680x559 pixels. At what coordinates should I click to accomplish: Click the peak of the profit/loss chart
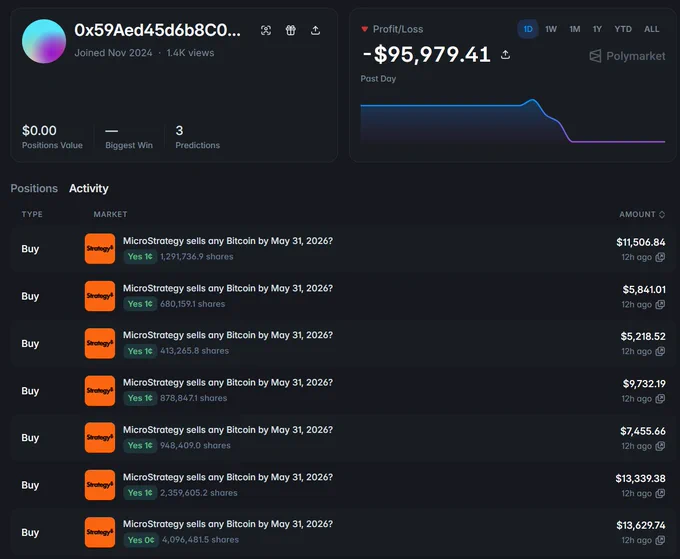[533, 100]
